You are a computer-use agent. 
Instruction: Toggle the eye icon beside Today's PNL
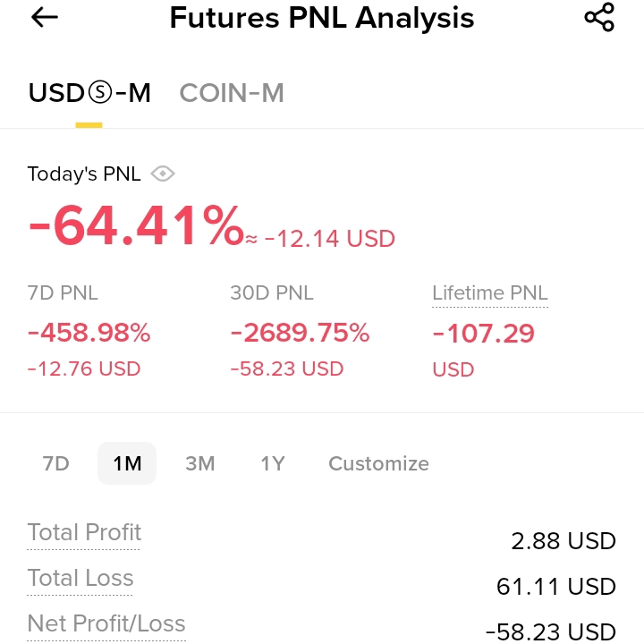[163, 174]
